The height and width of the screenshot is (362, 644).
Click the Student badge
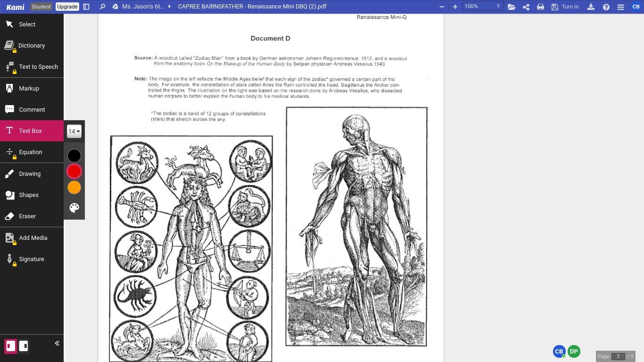click(41, 7)
